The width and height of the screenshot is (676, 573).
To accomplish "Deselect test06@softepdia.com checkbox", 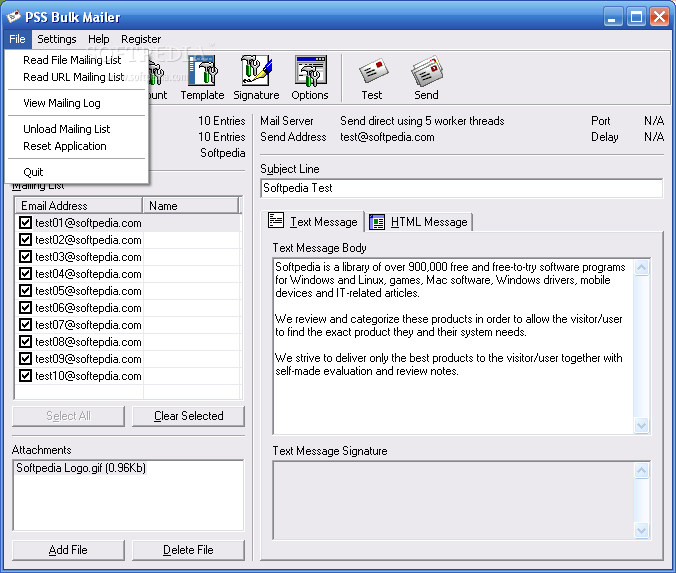I will pyautogui.click(x=25, y=308).
